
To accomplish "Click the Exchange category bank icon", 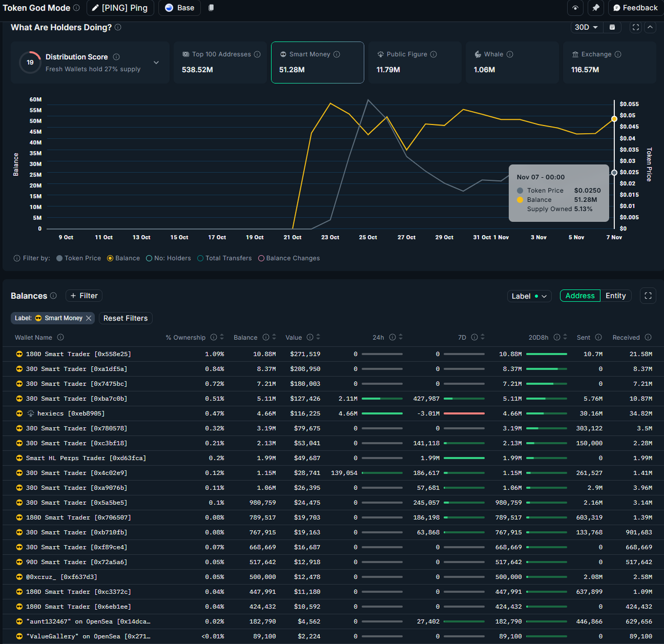I will coord(575,54).
